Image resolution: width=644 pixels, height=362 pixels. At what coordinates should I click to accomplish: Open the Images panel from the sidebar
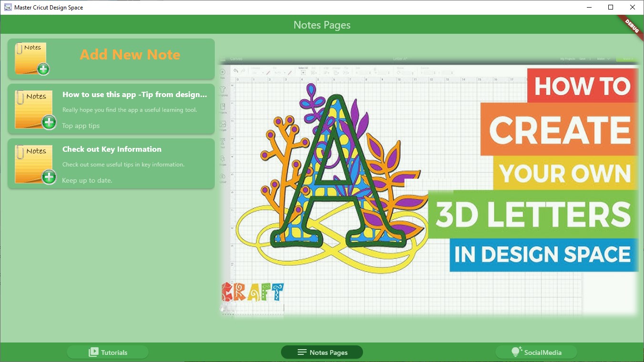[223, 123]
